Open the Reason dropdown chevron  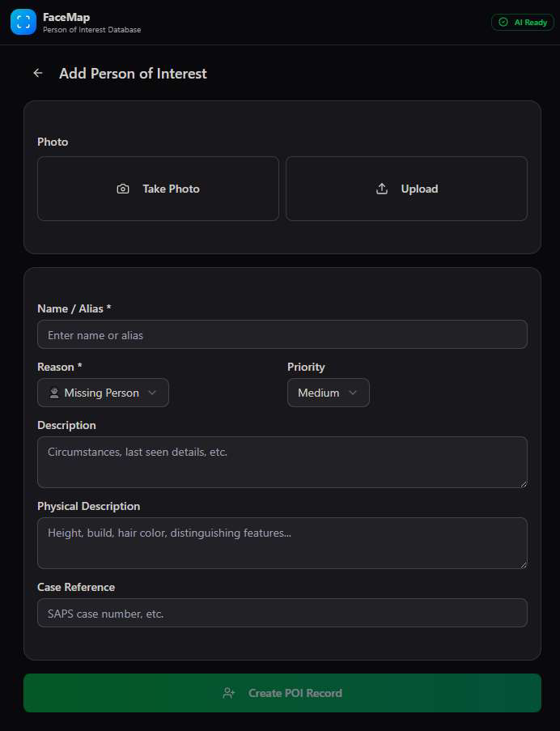click(152, 393)
